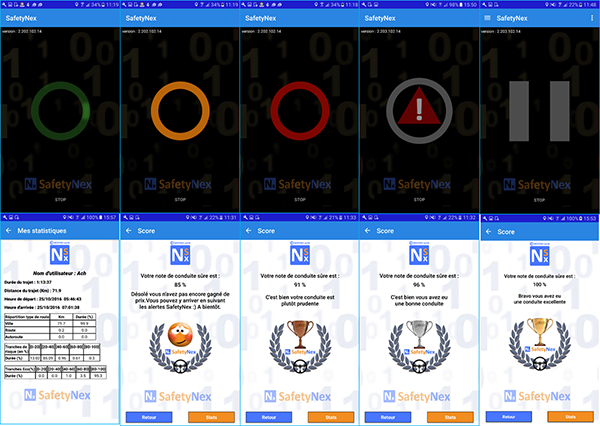Screen dimensions: 600x426
Task: Click Retour on the 91 % score screen
Action: coord(269,417)
